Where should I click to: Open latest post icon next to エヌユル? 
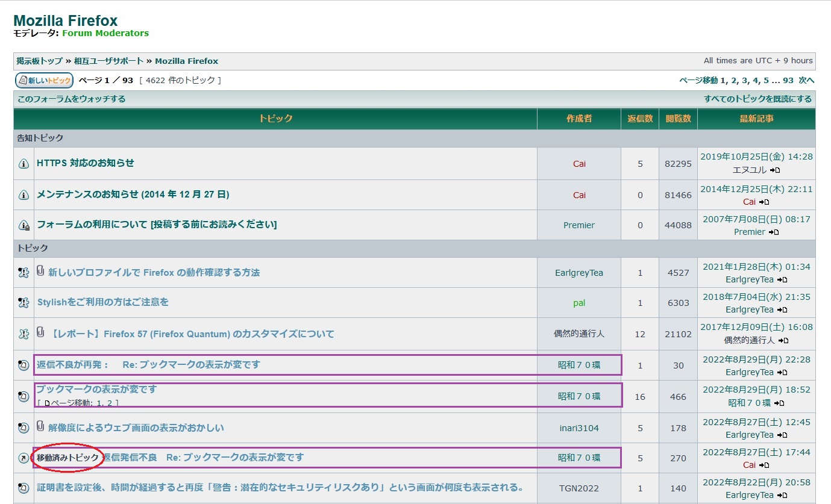tap(775, 170)
